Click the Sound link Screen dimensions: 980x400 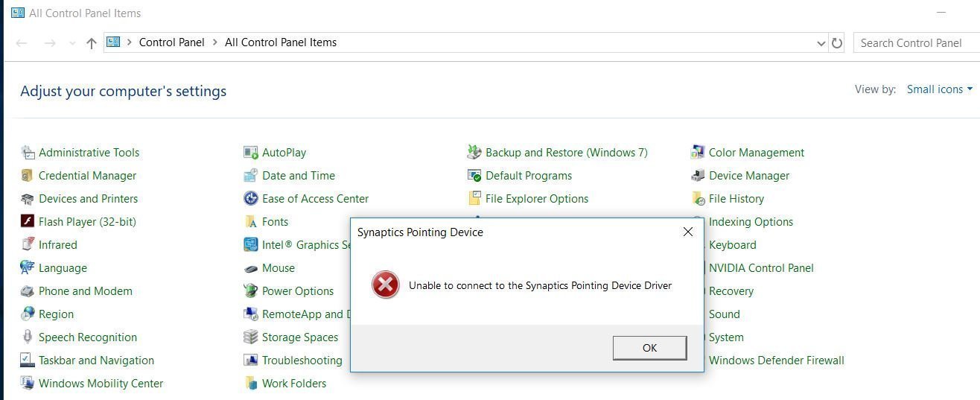(724, 314)
